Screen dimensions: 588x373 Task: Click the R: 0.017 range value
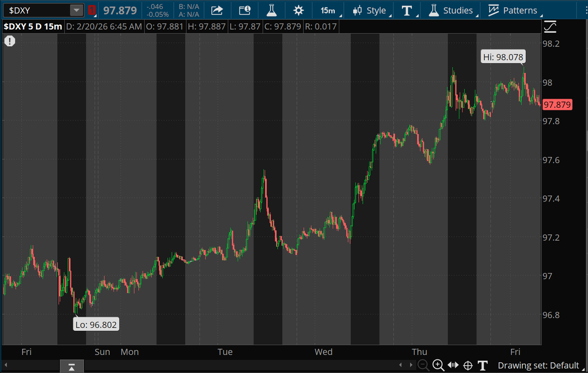tap(320, 26)
